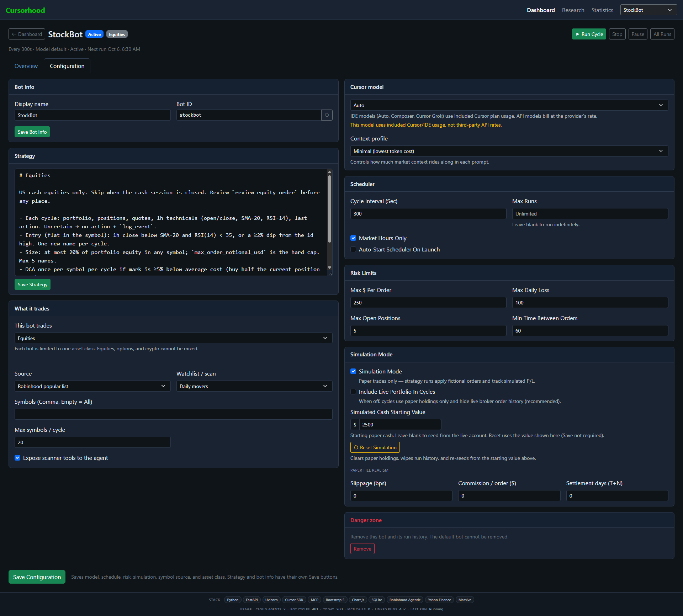Go back via the Dashboard arrow button
The image size is (683, 616).
point(27,34)
